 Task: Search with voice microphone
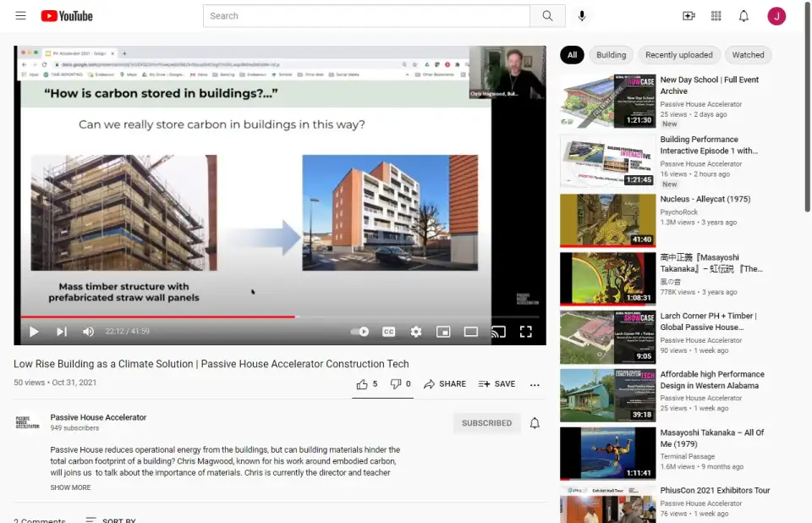[582, 16]
